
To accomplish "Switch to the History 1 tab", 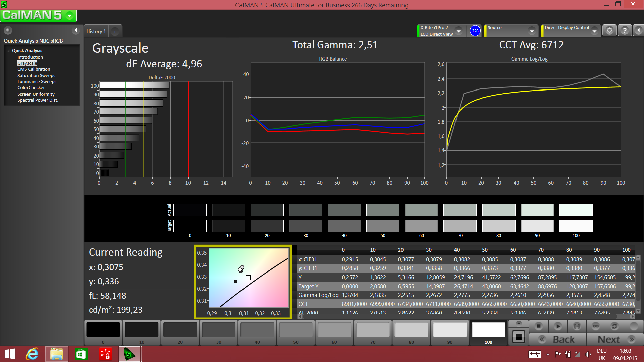I will 96,31.
